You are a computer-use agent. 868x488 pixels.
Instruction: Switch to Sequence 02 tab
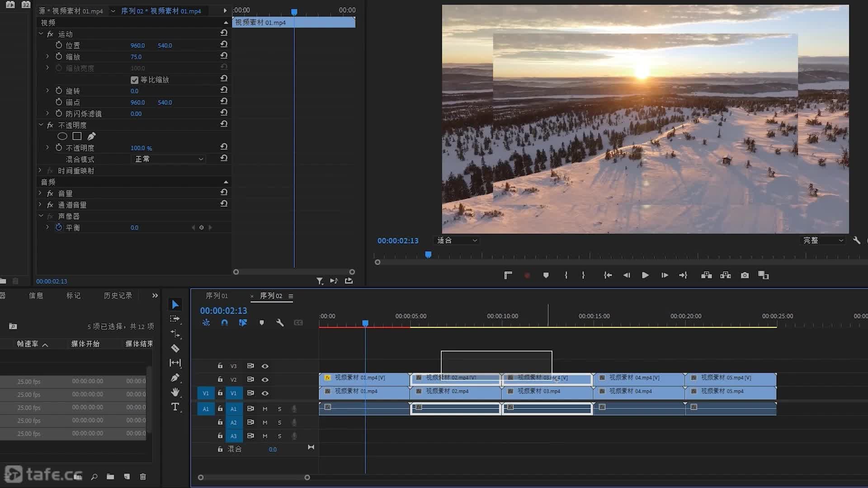(271, 296)
